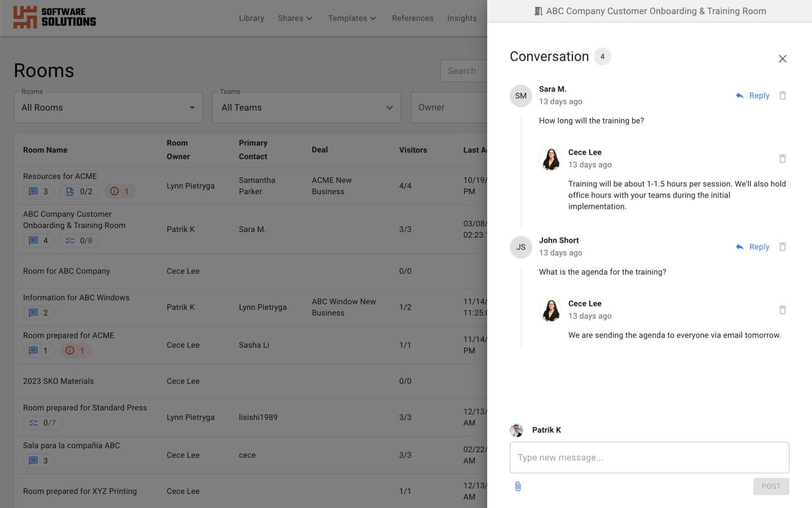
Task: Click Reply on Sara M.'s message
Action: [x=758, y=95]
